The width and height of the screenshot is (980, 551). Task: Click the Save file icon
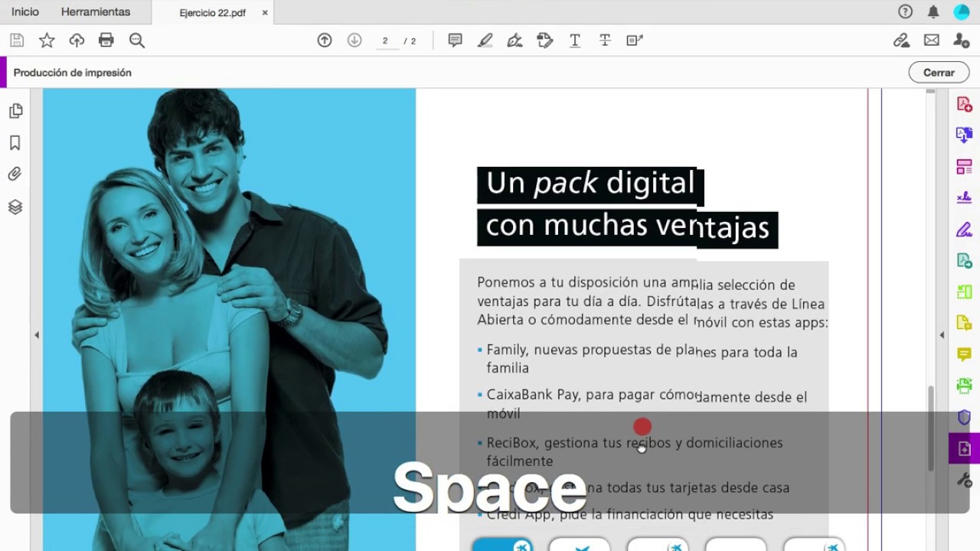[17, 41]
